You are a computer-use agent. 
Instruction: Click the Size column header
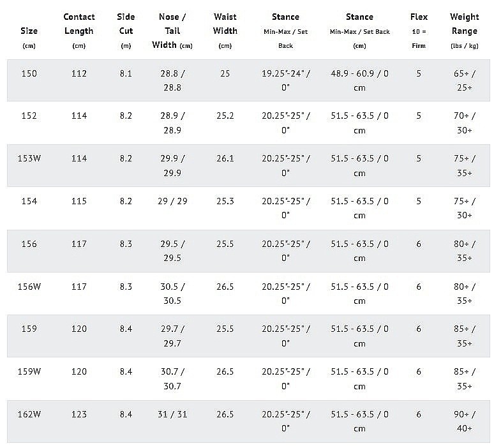[x=29, y=31]
